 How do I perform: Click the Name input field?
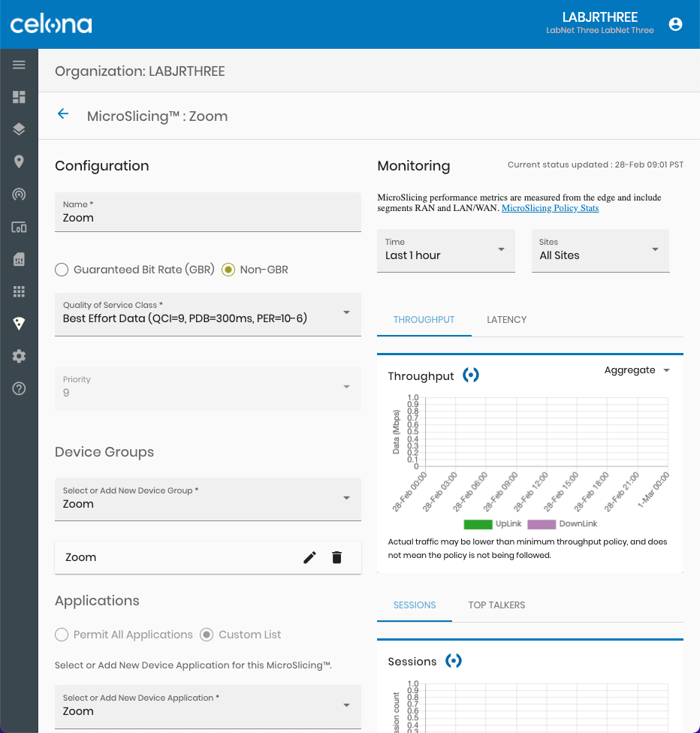coord(208,212)
